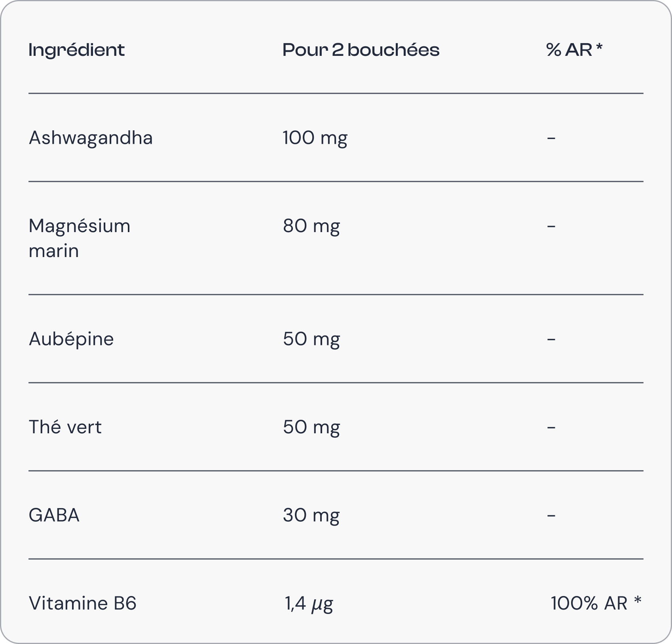Select the GABA ingredient name
672x644 pixels.
click(54, 515)
